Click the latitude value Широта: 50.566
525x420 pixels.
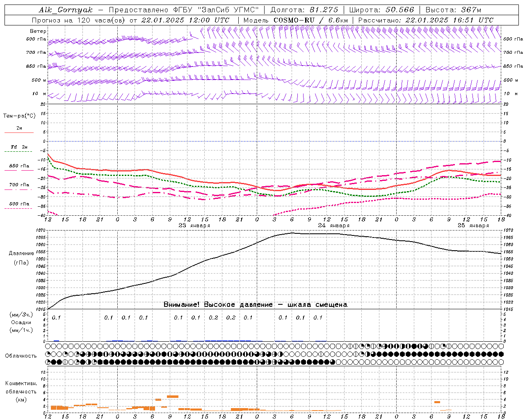[x=381, y=10]
